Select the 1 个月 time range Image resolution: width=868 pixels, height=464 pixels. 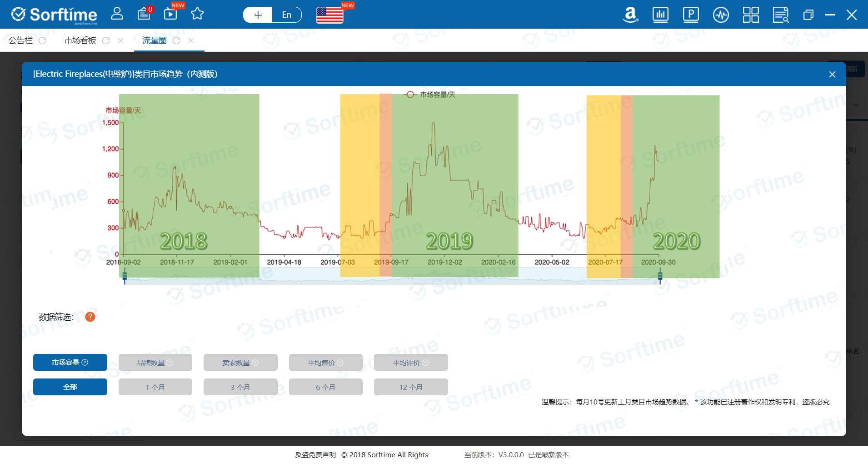click(155, 387)
